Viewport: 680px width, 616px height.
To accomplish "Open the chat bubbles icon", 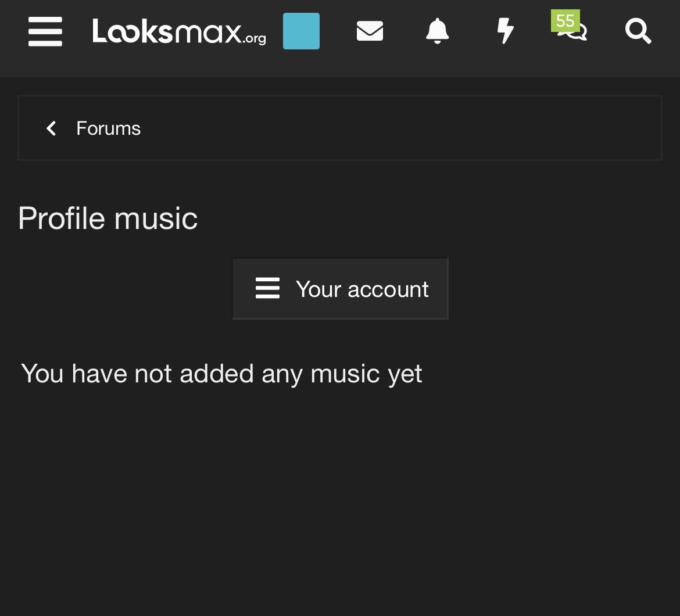I will pos(574,34).
